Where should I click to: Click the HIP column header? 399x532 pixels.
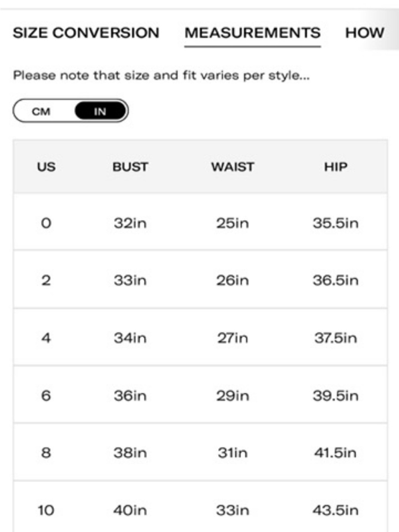[x=336, y=167]
